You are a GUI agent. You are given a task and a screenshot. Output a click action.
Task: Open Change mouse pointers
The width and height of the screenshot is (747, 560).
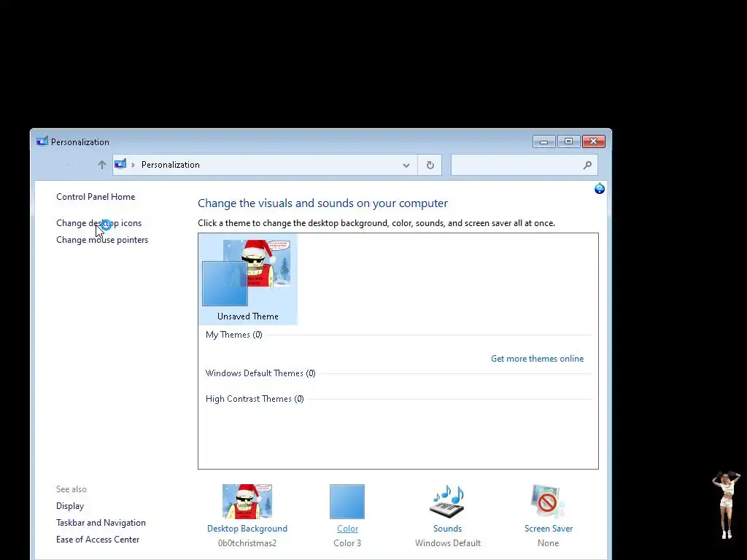tap(102, 239)
